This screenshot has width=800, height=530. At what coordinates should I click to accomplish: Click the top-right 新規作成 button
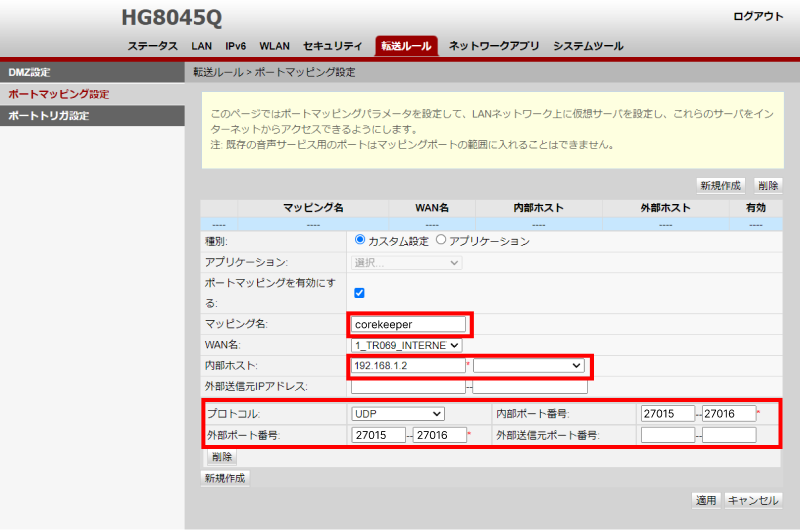(x=722, y=186)
